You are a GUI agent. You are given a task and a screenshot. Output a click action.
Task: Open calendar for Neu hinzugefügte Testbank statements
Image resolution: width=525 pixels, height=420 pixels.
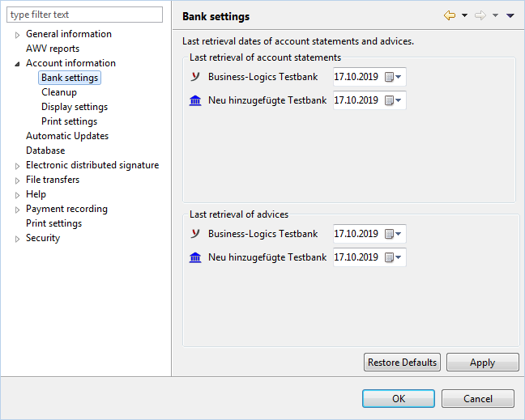[393, 100]
